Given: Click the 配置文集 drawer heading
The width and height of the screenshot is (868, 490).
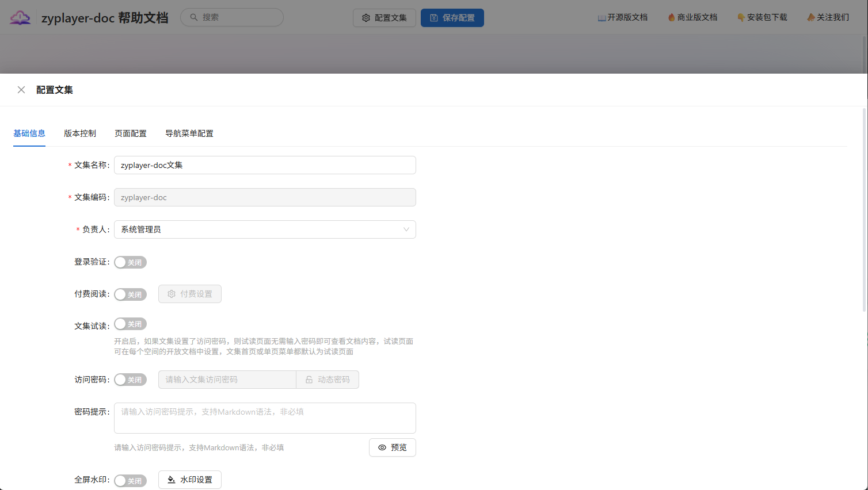Looking at the screenshot, I should (x=55, y=90).
